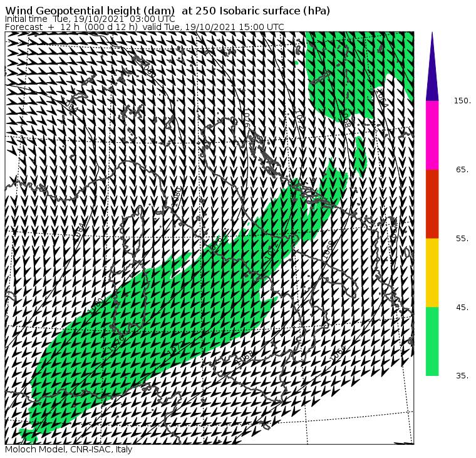Click the Initial time line in header
Screen dimensions: 476x458
[x=90, y=19]
